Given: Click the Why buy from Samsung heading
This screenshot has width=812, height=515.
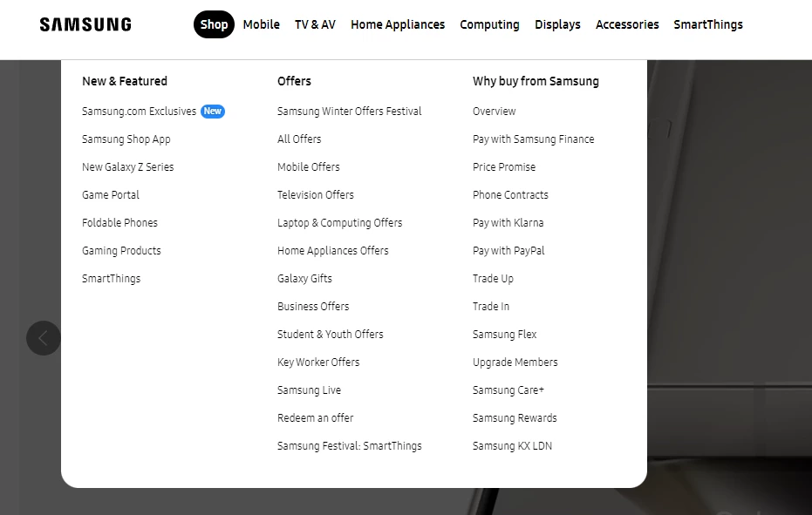Looking at the screenshot, I should click(536, 81).
